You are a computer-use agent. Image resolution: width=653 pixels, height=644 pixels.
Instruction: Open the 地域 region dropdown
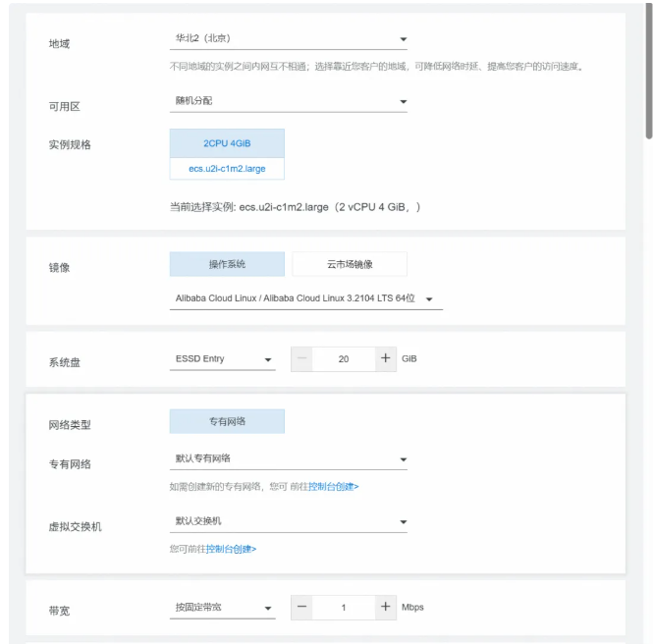[x=288, y=40]
